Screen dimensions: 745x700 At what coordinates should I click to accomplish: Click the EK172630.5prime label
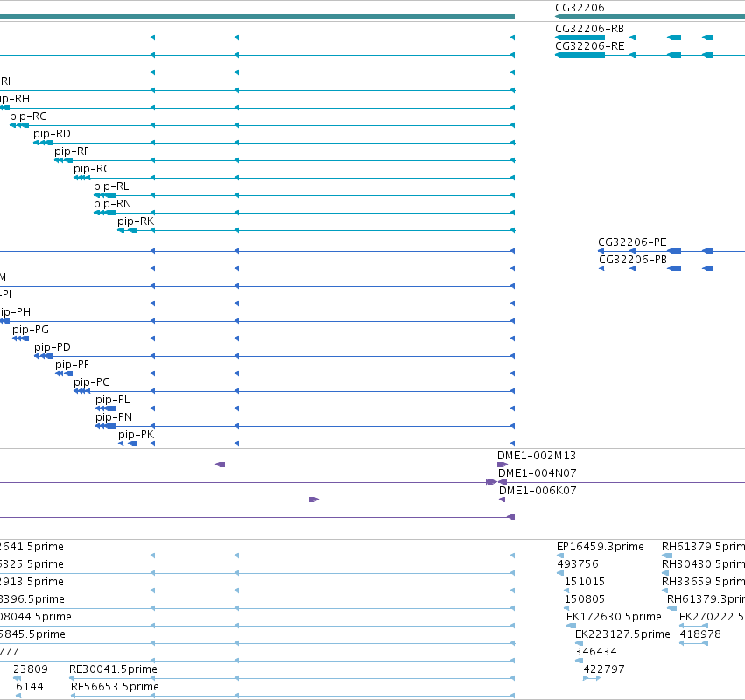tap(614, 617)
